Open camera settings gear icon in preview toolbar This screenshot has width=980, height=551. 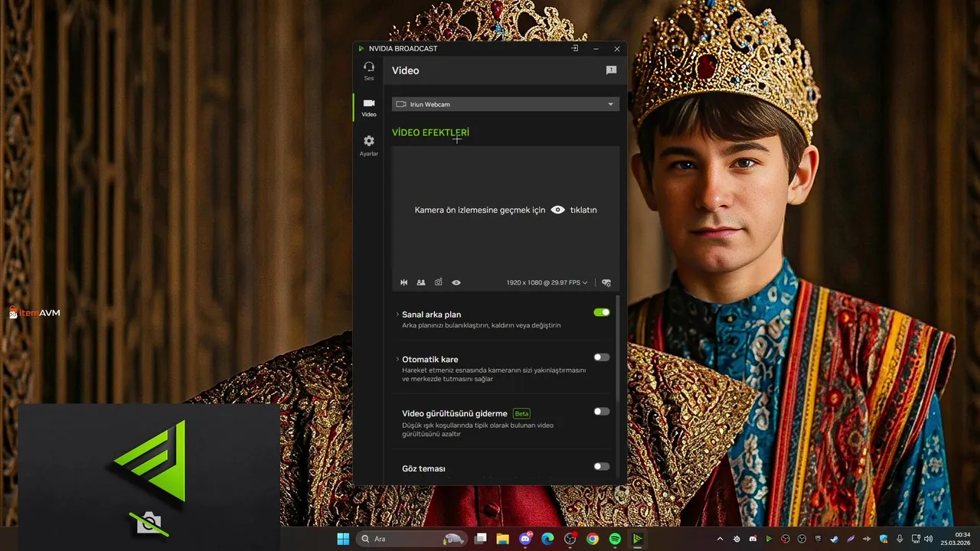[x=606, y=282]
